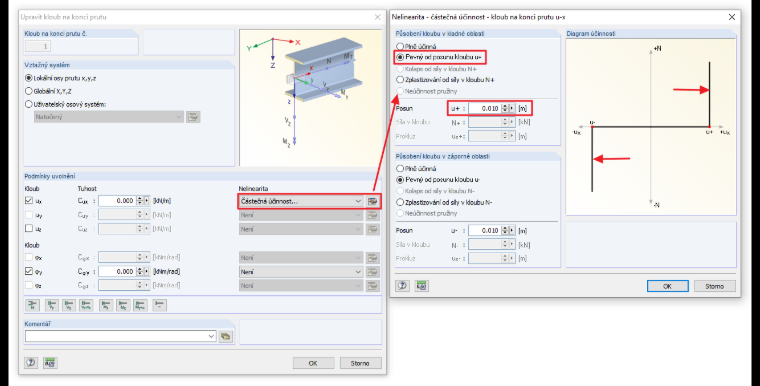
Task: Open help in the Nelinearita dialog
Action: [x=402, y=286]
